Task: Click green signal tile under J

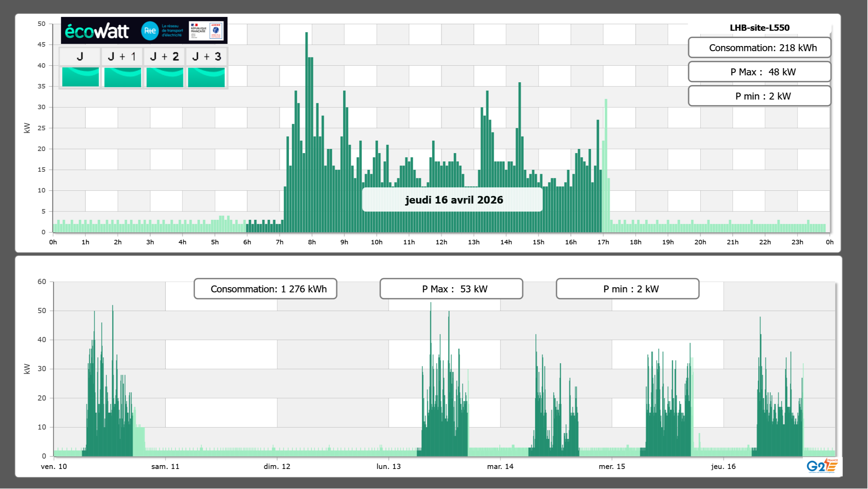Action: pyautogui.click(x=80, y=77)
